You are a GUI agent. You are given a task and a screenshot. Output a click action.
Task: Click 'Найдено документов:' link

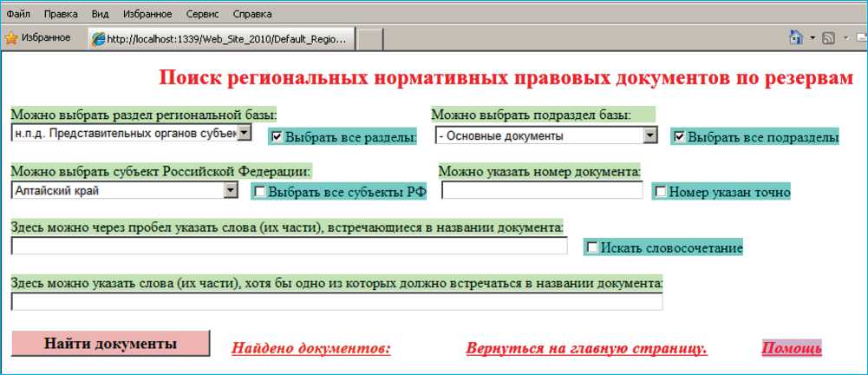[x=311, y=349]
